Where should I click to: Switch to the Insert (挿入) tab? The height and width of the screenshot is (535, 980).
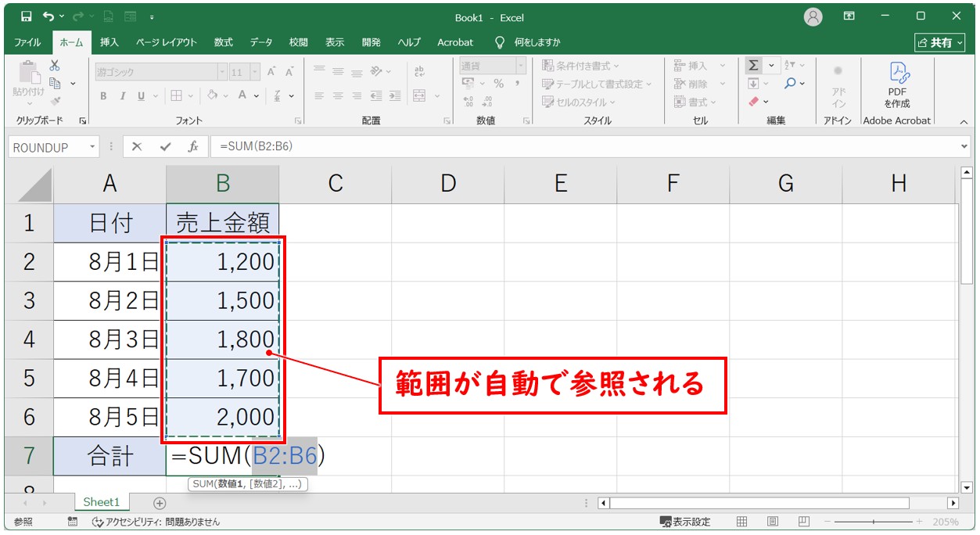[109, 42]
